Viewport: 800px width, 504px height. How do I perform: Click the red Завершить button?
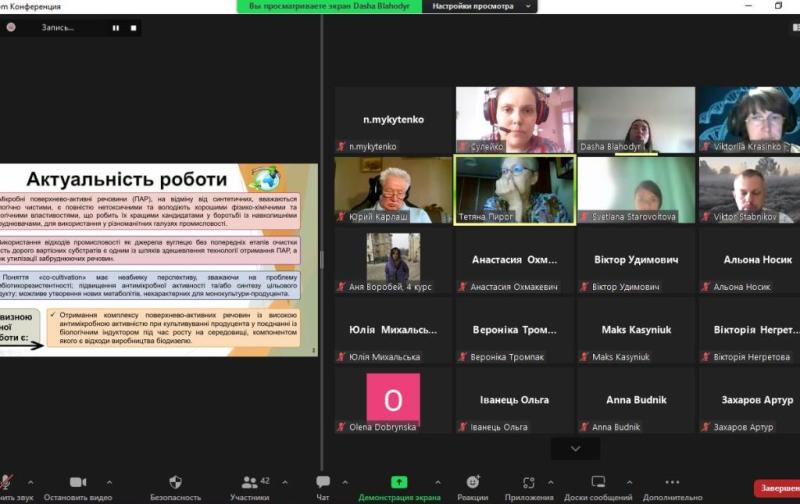(777, 488)
